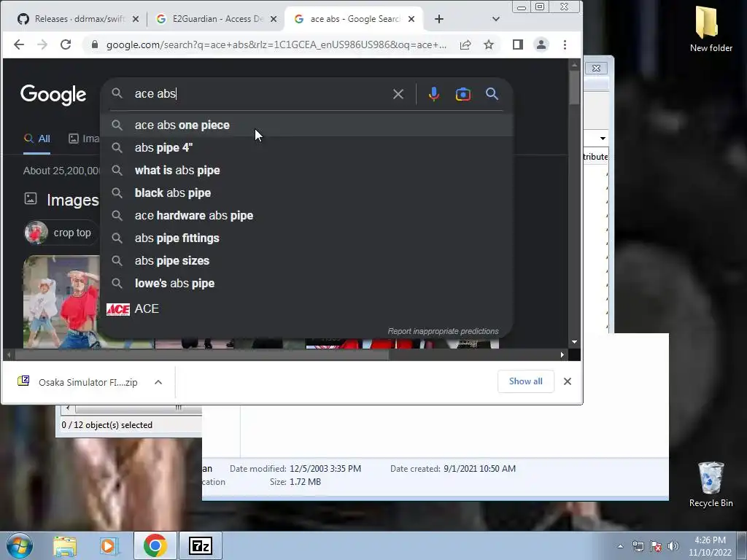This screenshot has width=747, height=560.
Task: Click Report inappropriate predictions
Action: (443, 331)
